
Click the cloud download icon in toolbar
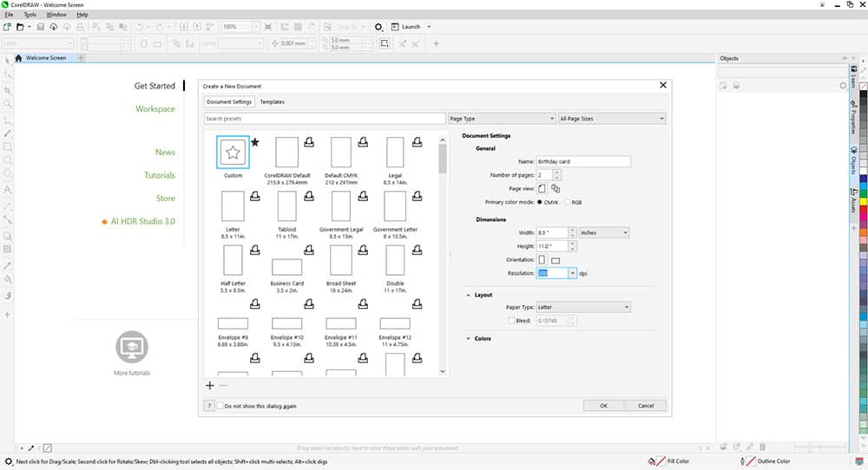point(54,27)
